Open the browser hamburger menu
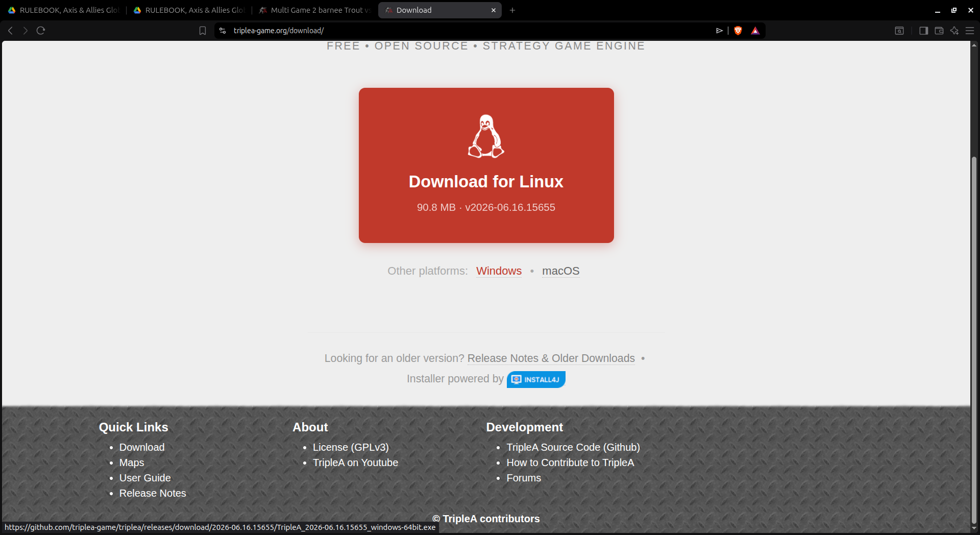 click(970, 31)
